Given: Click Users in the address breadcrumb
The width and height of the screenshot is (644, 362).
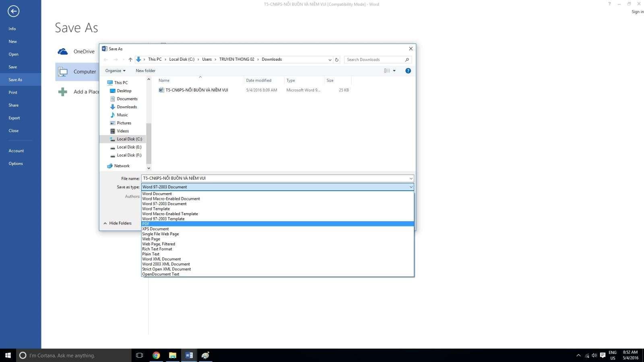Looking at the screenshot, I should click(x=207, y=60).
